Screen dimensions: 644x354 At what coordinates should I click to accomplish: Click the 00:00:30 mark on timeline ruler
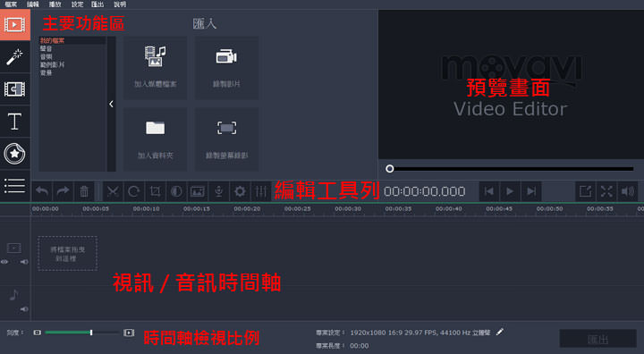pos(348,209)
